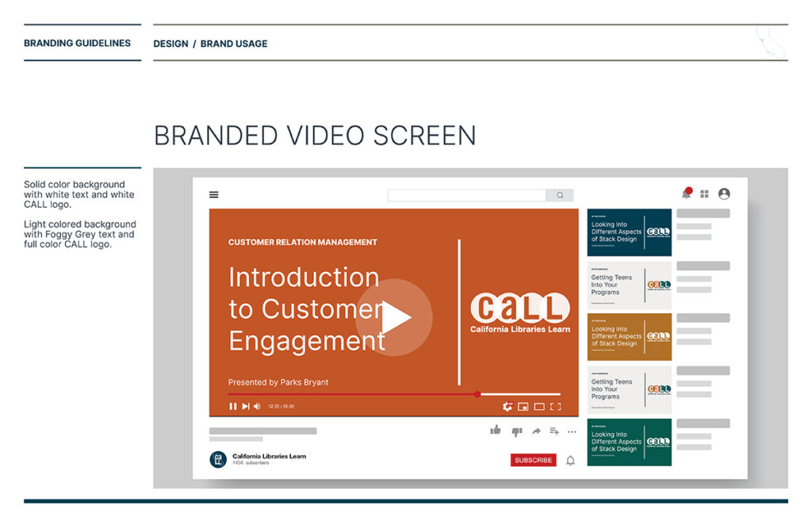The width and height of the screenshot is (812, 525).
Task: Open the golden brown Stack Design video thumbnail
Action: click(629, 337)
